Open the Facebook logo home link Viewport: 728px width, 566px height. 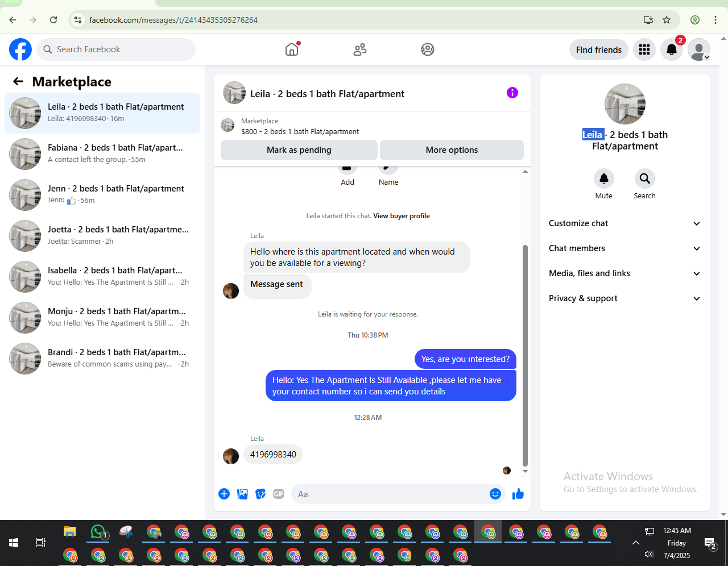[x=20, y=49]
